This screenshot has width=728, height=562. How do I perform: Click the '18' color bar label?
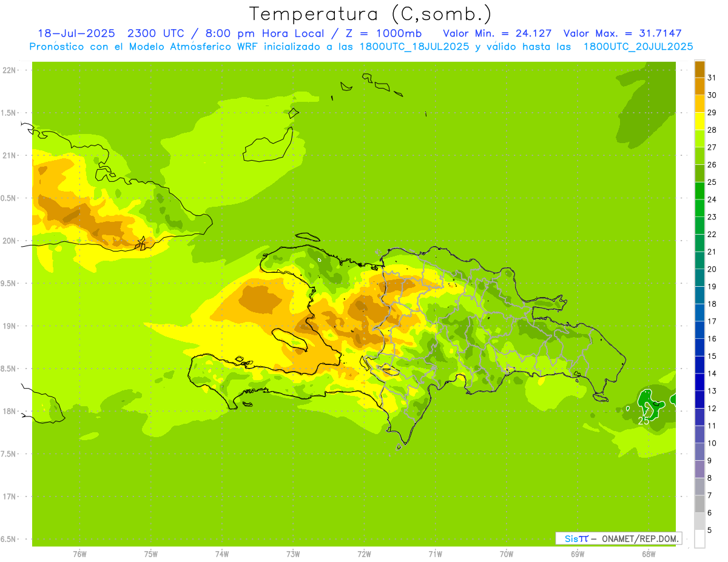point(712,304)
